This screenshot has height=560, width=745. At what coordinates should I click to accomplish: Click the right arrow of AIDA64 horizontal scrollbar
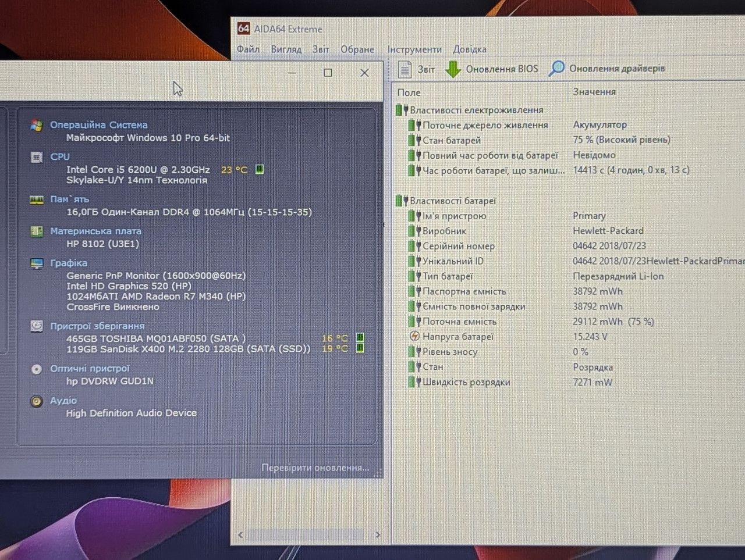click(x=378, y=534)
